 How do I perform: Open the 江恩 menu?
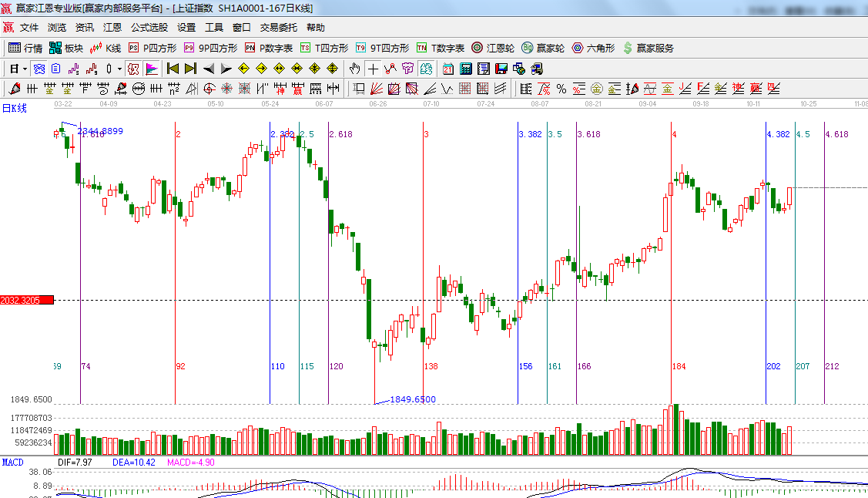[112, 27]
